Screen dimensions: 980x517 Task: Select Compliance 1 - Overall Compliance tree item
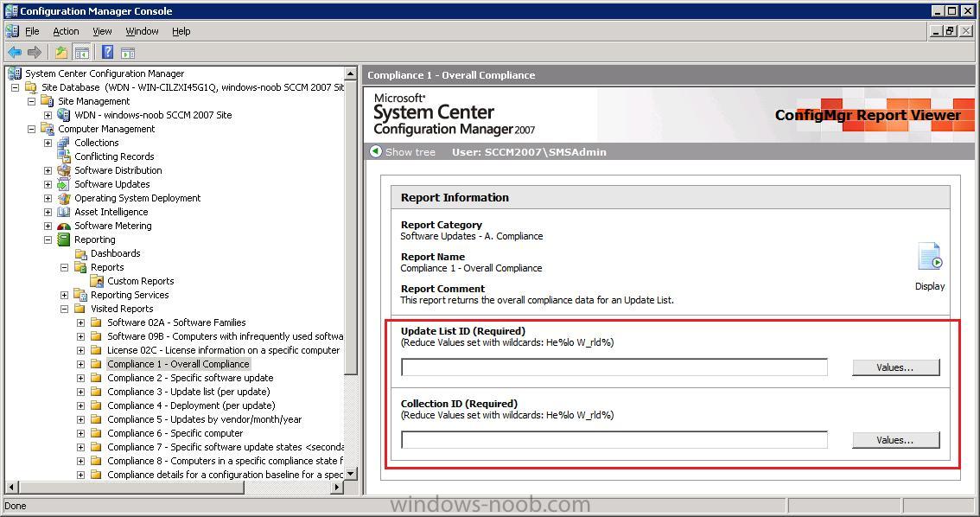(x=178, y=364)
